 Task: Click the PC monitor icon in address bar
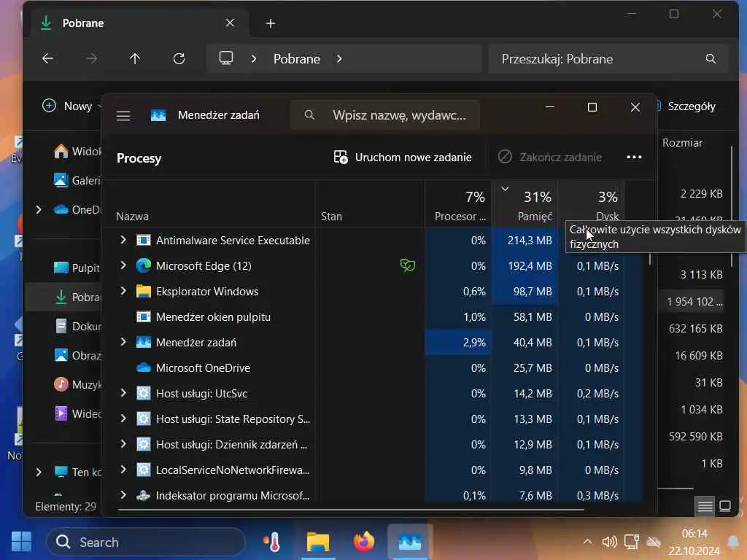coord(226,58)
